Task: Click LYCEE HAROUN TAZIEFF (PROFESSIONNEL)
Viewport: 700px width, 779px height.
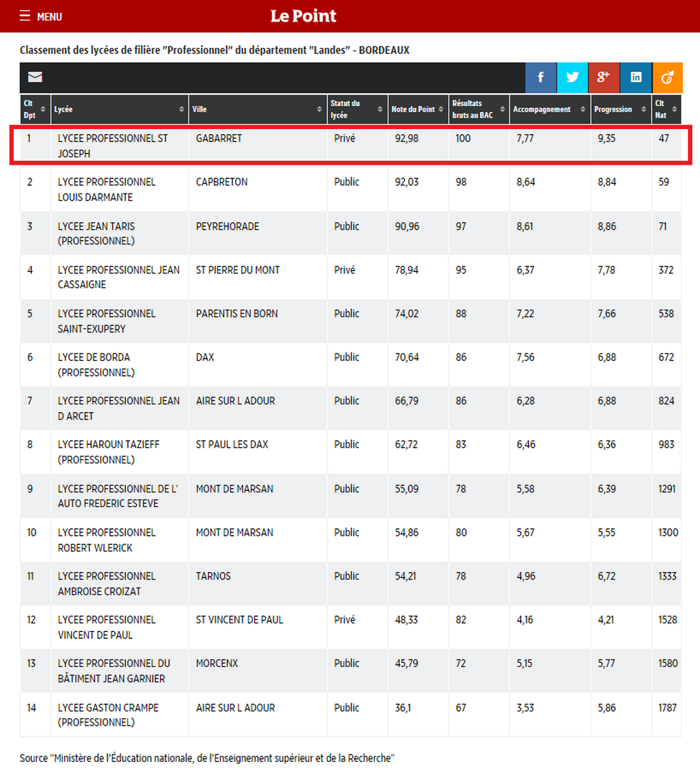Action: pos(109,452)
